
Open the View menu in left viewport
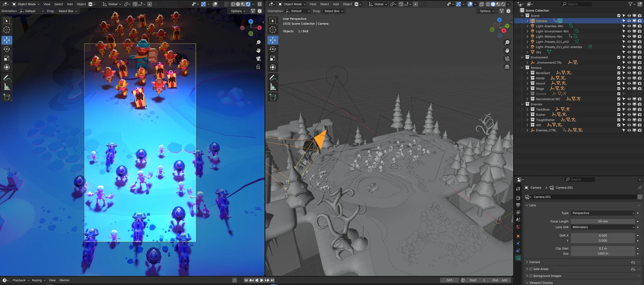point(47,4)
